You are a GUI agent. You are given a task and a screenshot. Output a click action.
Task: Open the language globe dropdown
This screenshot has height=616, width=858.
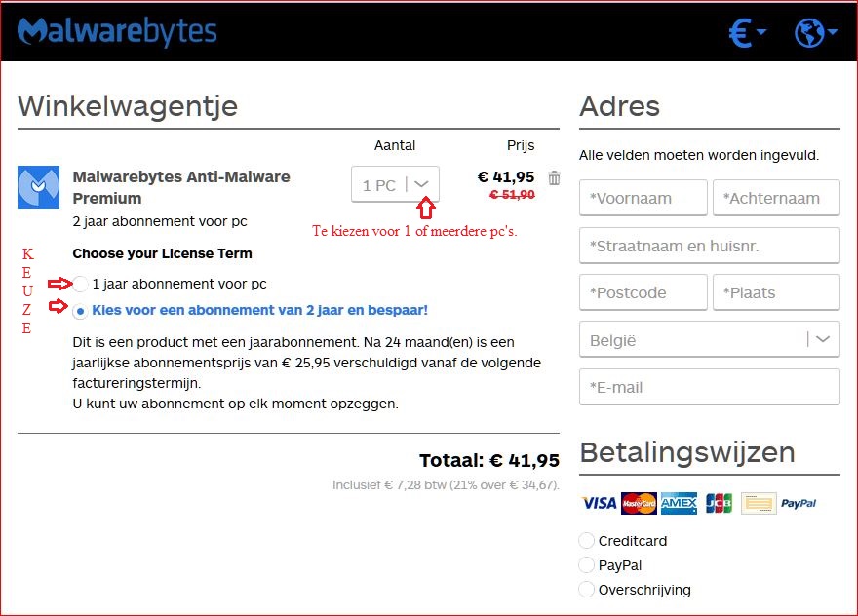[814, 30]
